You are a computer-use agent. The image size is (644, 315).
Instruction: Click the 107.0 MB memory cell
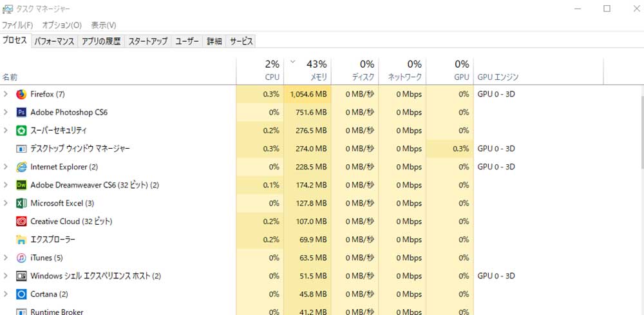[307, 222]
